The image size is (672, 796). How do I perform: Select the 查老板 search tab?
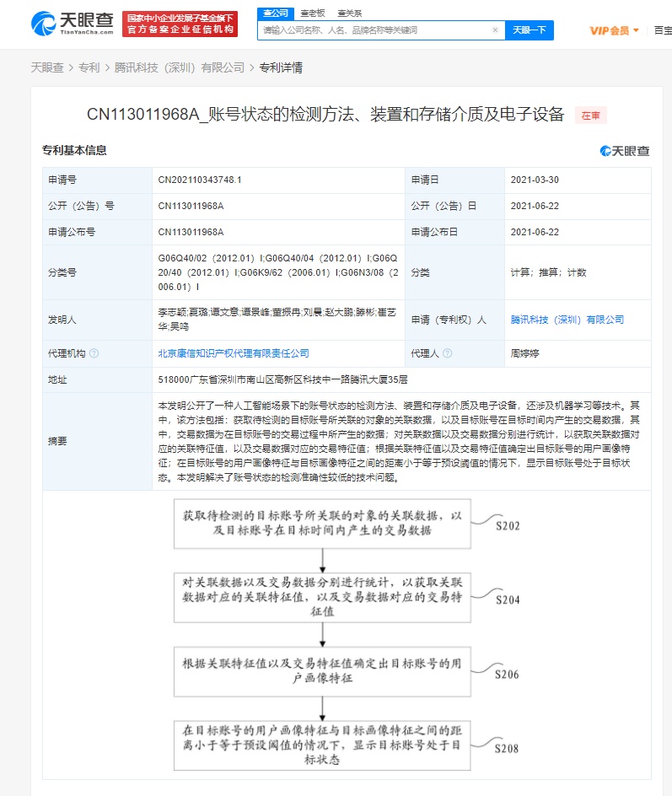(x=313, y=13)
